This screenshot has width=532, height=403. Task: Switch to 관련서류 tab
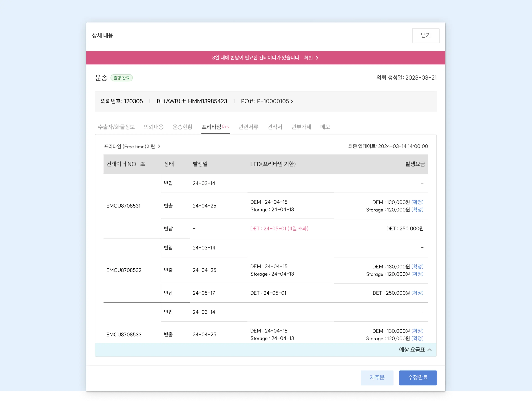point(248,127)
